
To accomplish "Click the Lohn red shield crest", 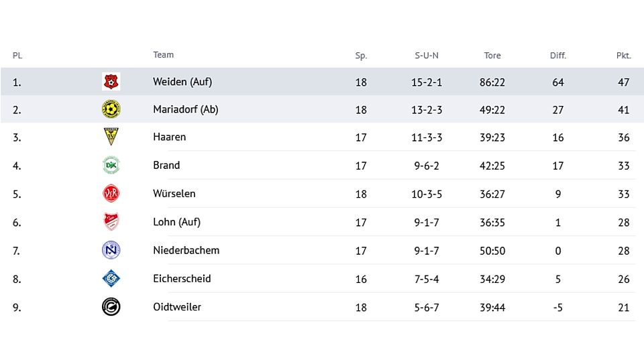I will coord(111,222).
